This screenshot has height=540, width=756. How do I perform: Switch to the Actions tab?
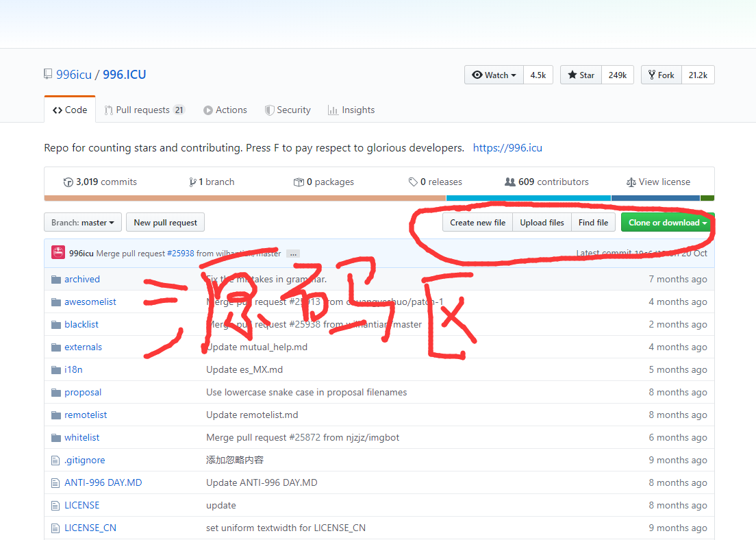[x=225, y=110]
